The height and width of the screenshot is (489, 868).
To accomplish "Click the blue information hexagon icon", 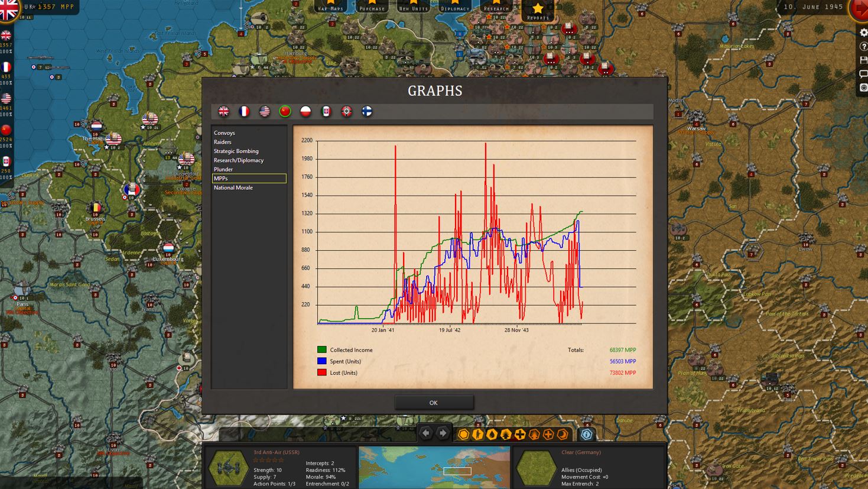I will pos(586,435).
